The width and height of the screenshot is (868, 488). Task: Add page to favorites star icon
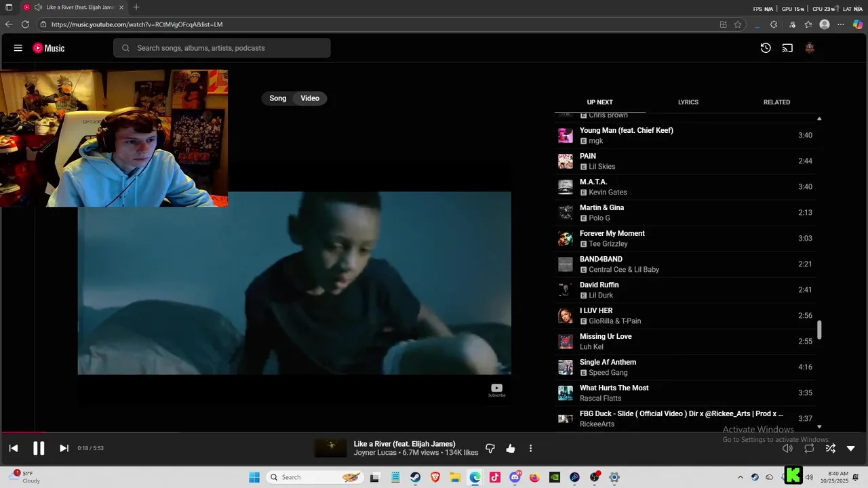pos(738,24)
